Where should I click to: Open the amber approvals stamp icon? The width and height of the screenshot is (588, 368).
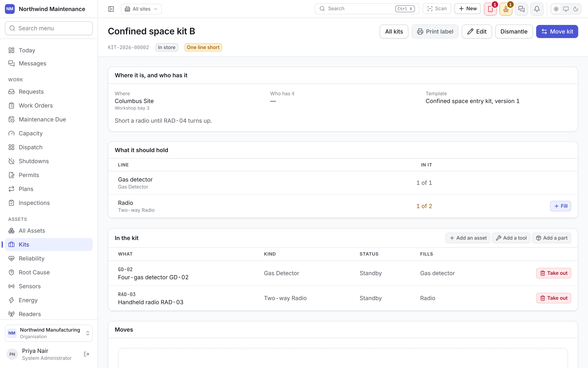(506, 9)
